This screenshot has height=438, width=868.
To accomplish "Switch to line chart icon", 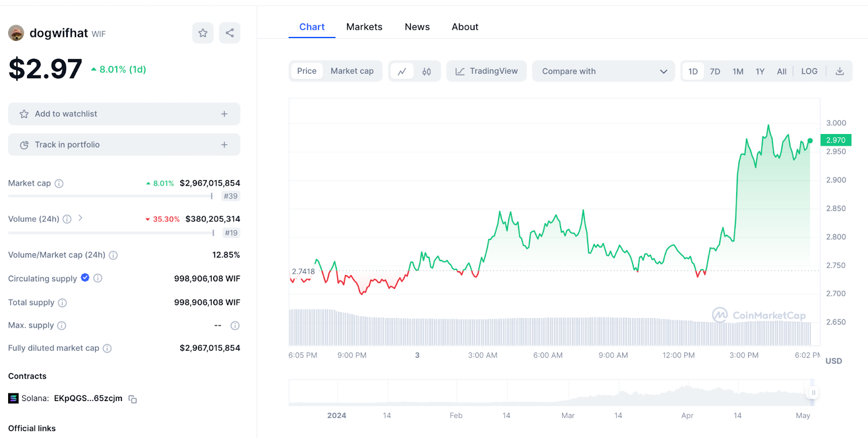I will pos(402,72).
